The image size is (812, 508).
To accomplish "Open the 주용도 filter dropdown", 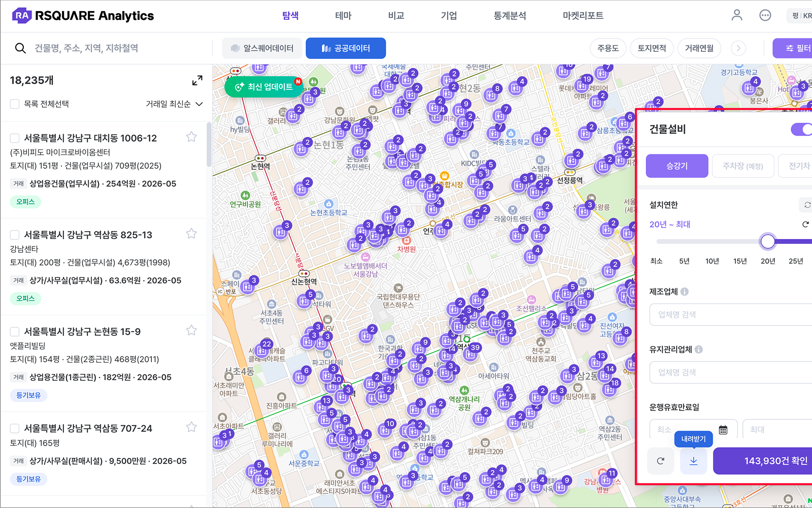I will 608,48.
